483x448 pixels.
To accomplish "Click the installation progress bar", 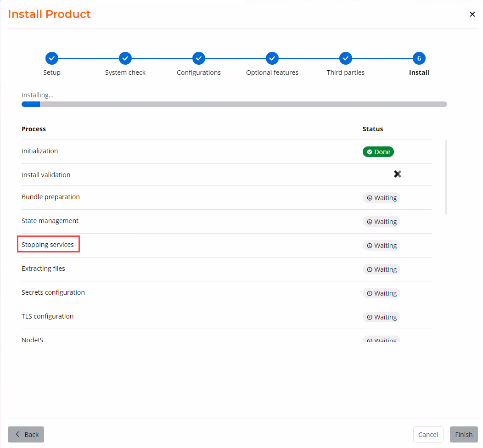I will 234,104.
